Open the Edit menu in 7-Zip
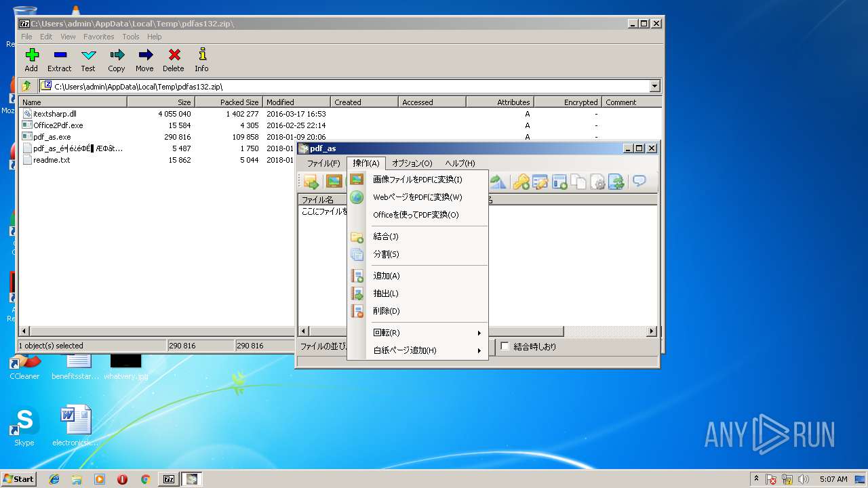Viewport: 868px width, 488px height. [x=46, y=37]
